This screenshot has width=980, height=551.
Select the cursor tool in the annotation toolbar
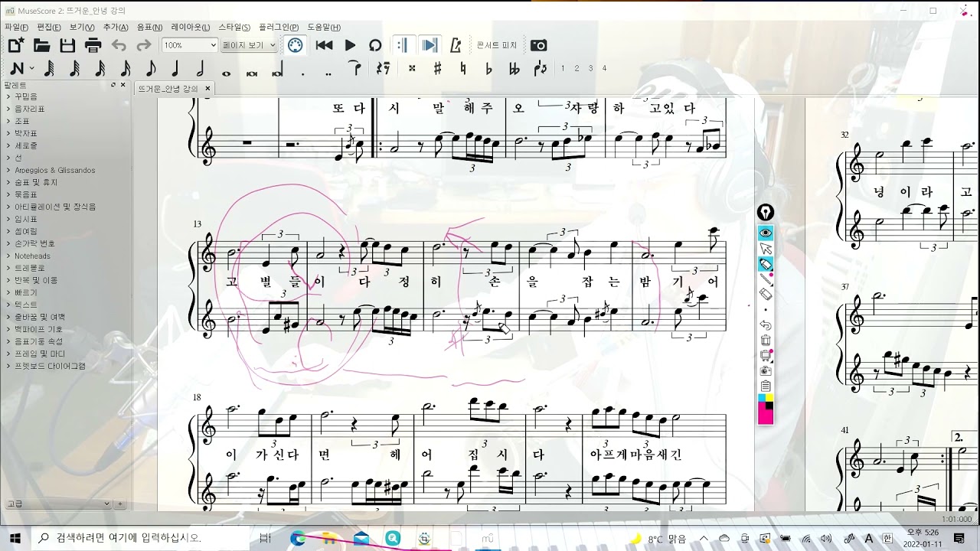[x=766, y=249]
